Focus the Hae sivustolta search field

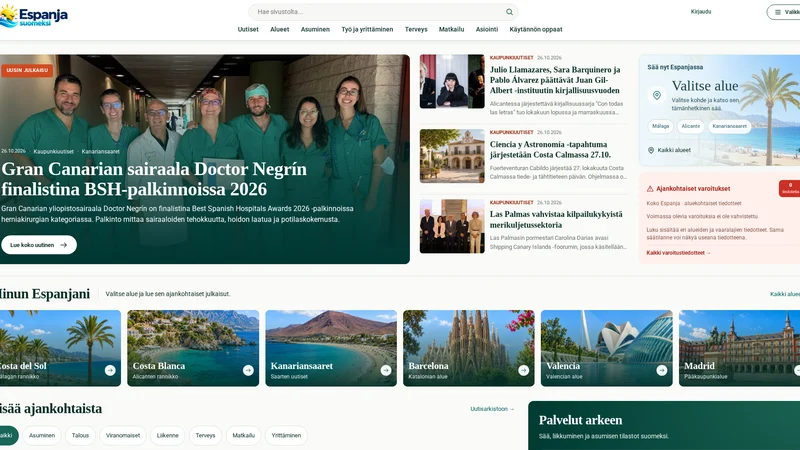[383, 12]
